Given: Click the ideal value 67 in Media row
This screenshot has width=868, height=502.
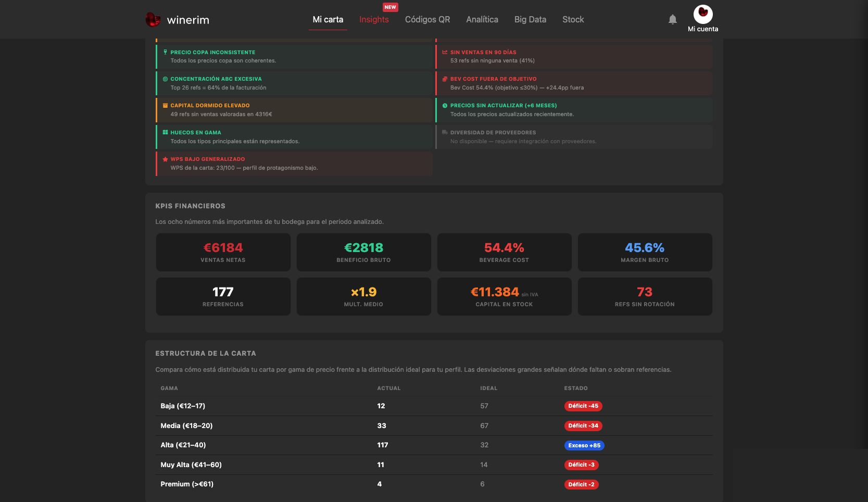Looking at the screenshot, I should coord(484,426).
